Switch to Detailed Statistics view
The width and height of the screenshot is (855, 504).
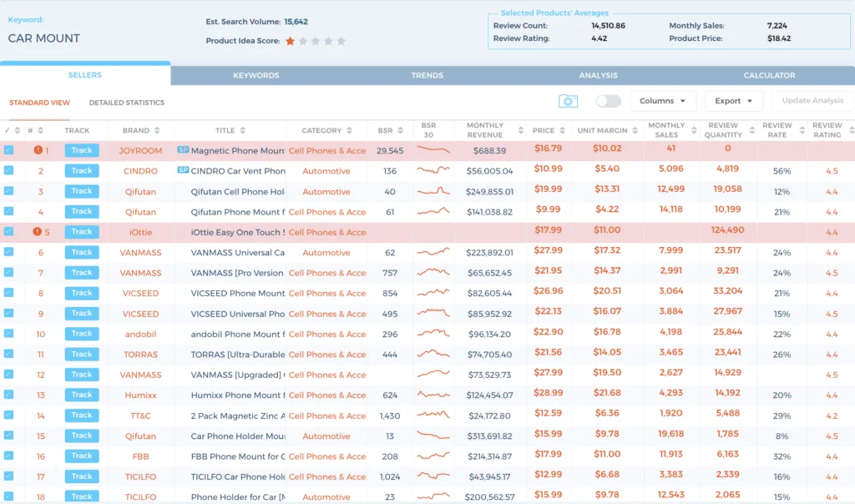coord(127,103)
